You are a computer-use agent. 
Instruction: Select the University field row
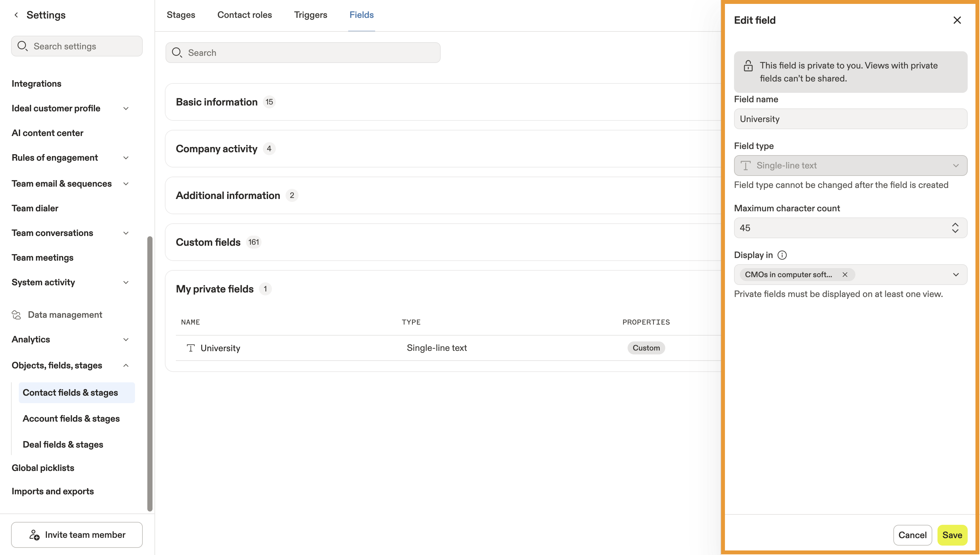pos(448,348)
